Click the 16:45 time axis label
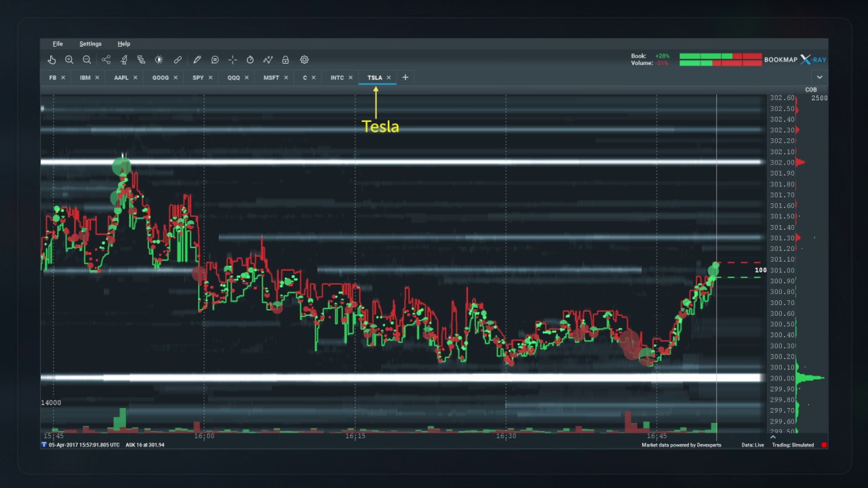Screen dimensions: 868x488 point(656,436)
